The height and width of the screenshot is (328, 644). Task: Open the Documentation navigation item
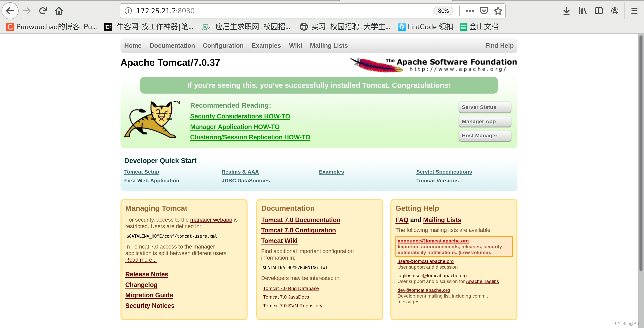click(x=172, y=46)
